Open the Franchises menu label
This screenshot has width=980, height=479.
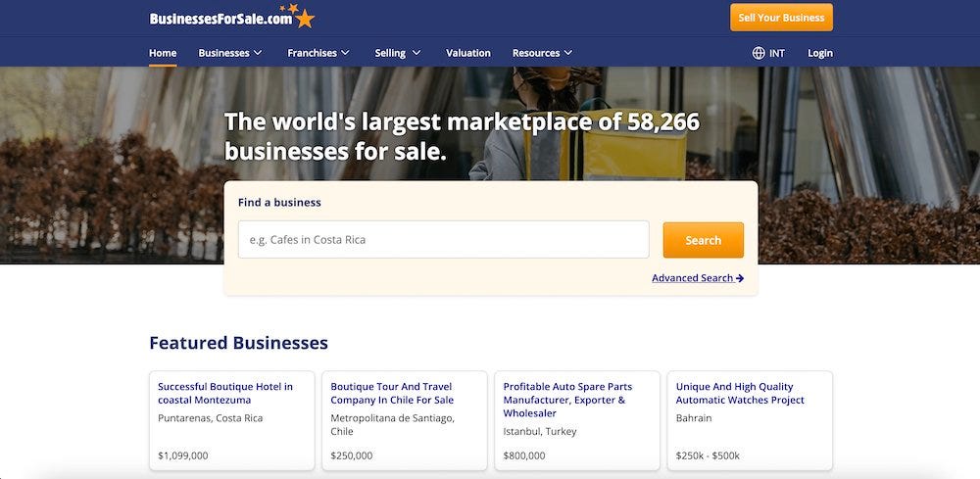tap(312, 53)
